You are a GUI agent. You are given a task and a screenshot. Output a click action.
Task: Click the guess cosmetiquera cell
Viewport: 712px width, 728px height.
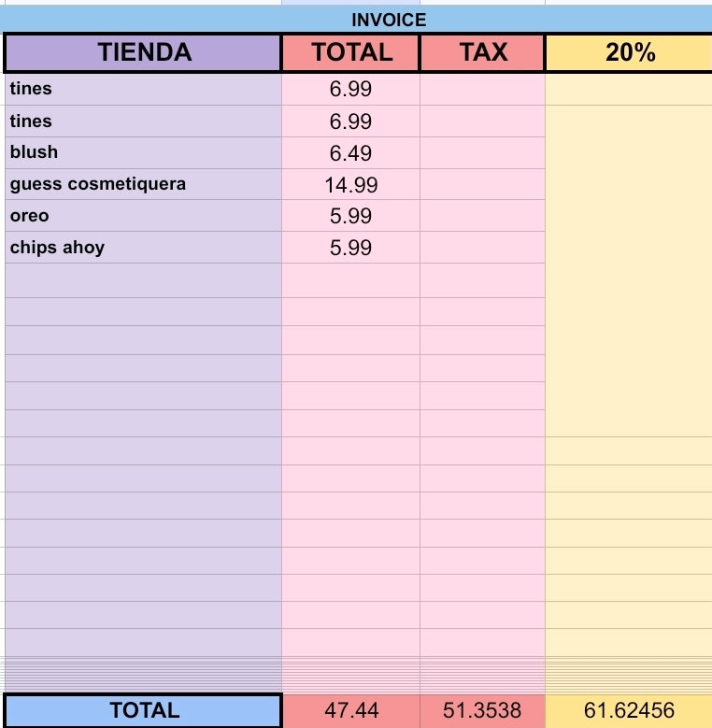click(x=143, y=184)
